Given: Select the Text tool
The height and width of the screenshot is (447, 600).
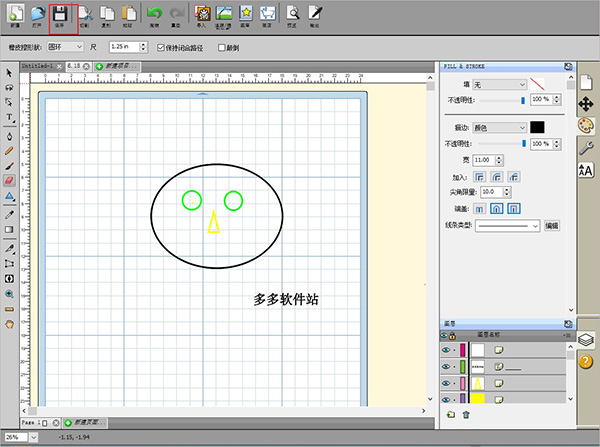Looking at the screenshot, I should (9, 117).
